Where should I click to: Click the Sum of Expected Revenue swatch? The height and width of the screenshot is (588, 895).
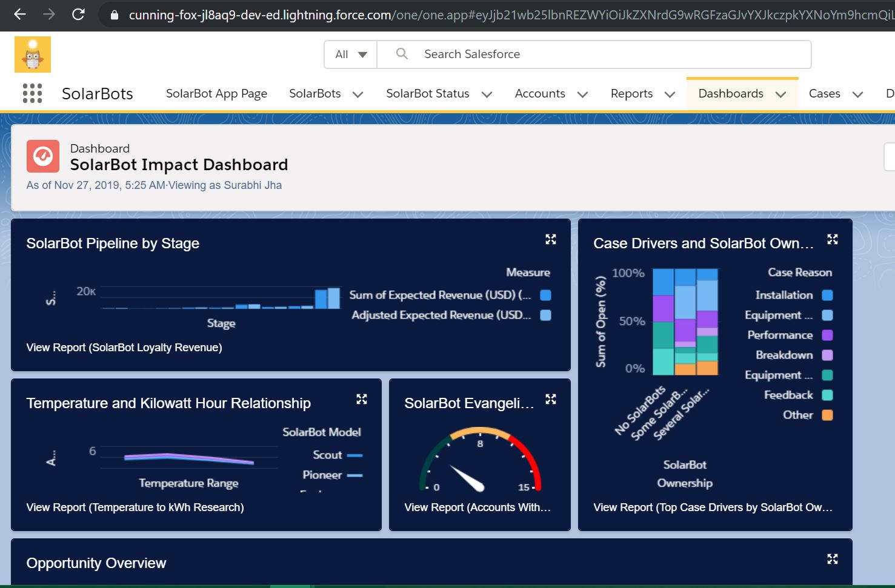pyautogui.click(x=545, y=295)
